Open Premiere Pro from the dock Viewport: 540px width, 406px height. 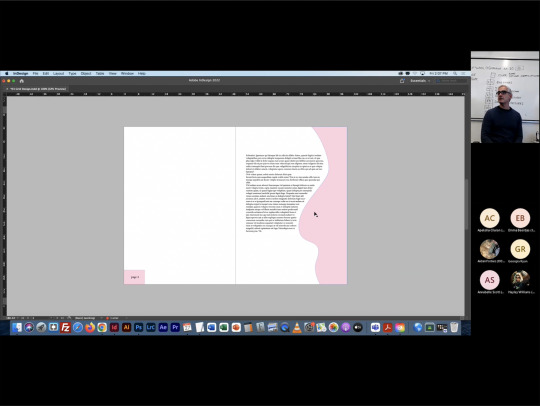[175, 327]
